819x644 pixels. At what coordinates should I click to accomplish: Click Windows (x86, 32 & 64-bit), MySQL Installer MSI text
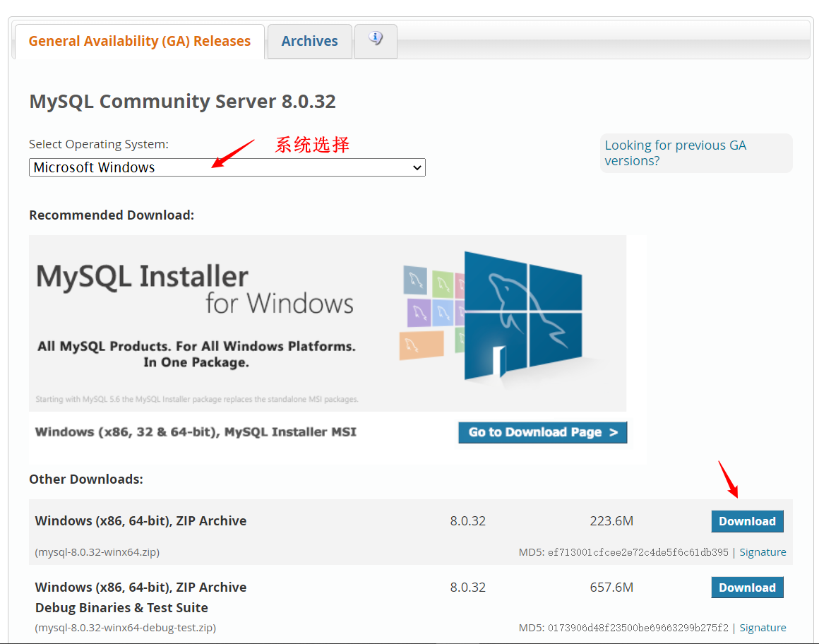tap(196, 432)
